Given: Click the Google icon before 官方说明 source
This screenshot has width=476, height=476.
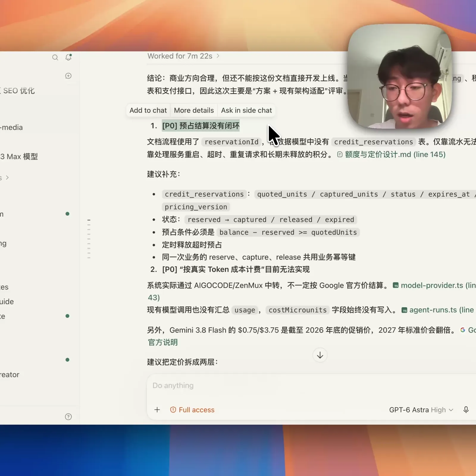Looking at the screenshot, I should click(463, 330).
